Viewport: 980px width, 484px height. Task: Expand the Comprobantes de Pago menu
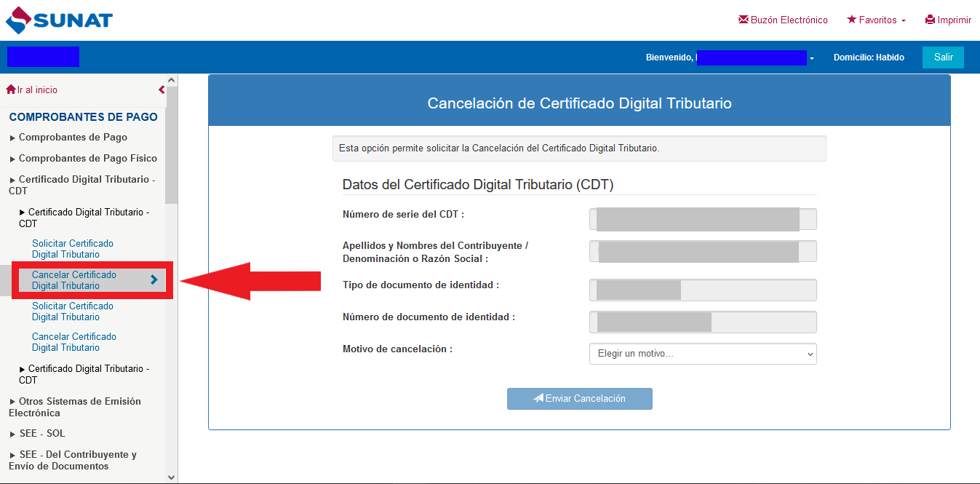click(x=68, y=137)
